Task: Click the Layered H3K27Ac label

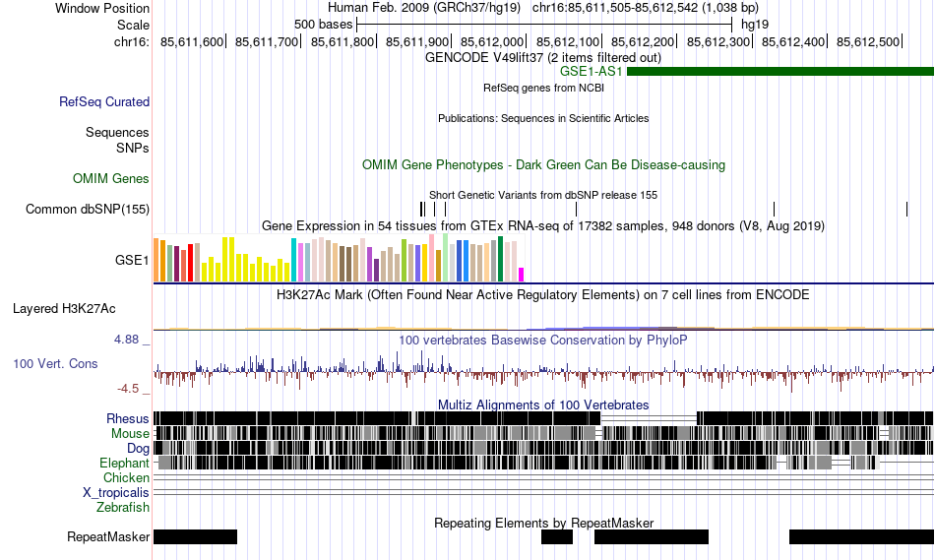Action: point(64,308)
